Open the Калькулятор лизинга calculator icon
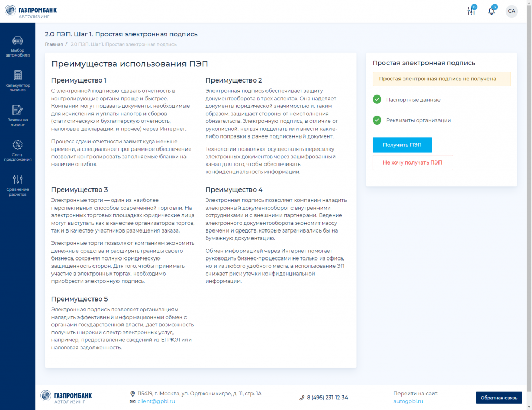532x410 pixels. (x=18, y=75)
